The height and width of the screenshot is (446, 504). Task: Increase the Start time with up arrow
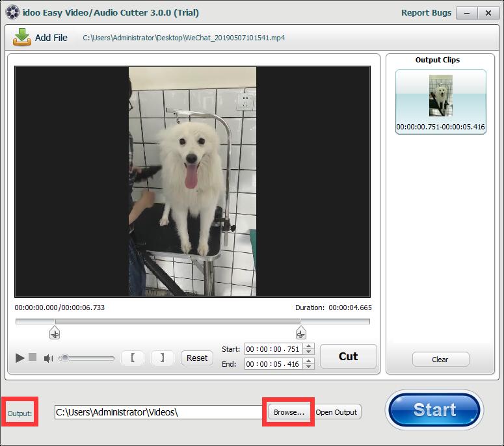pos(308,346)
